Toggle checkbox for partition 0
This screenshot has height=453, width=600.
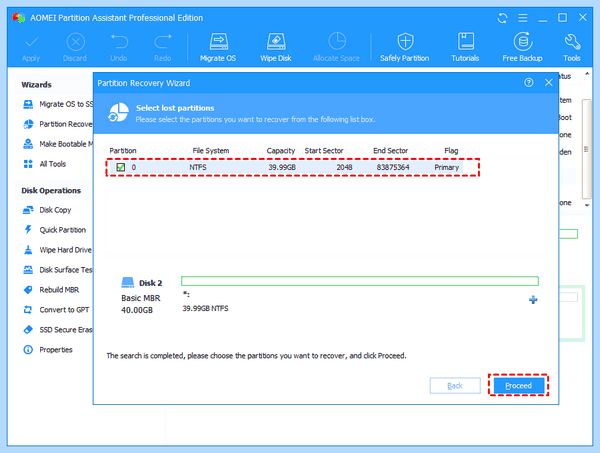[x=121, y=167]
